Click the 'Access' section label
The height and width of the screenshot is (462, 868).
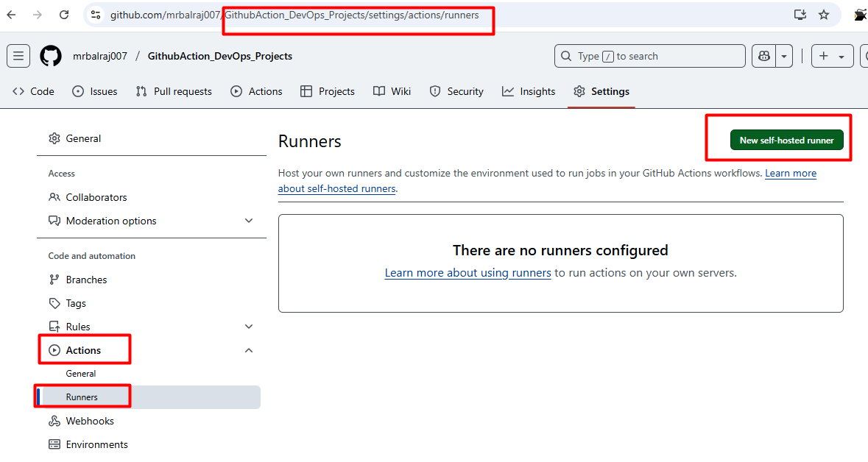click(x=61, y=173)
